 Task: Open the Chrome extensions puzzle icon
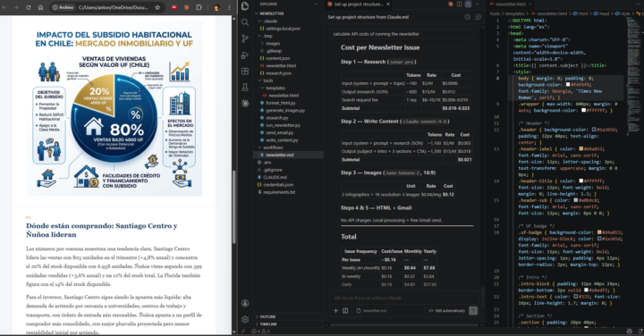(199, 7)
